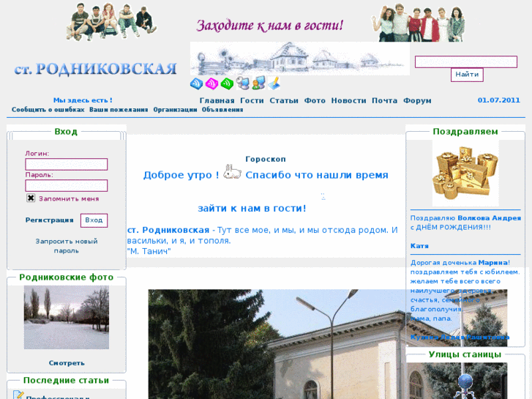The width and height of the screenshot is (532, 399).
Task: Open the Главная menu item
Action: (217, 100)
